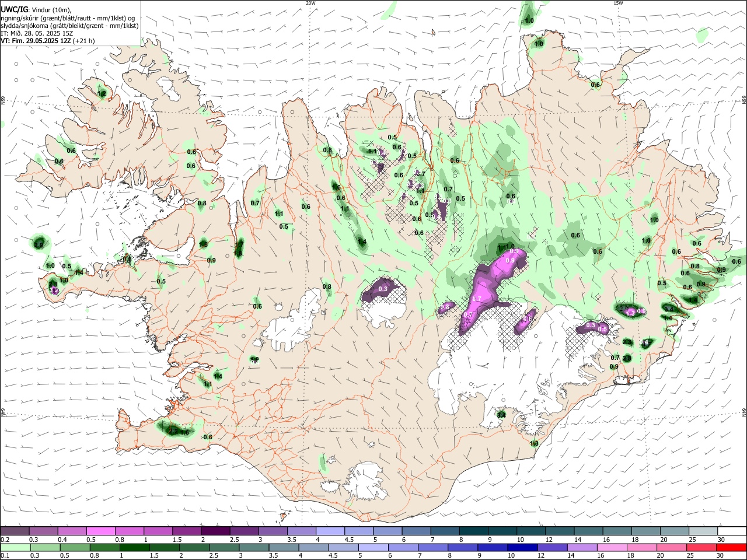This screenshot has height=560, width=747.
Task: Click the 15W longitude label
Action: click(618, 3)
